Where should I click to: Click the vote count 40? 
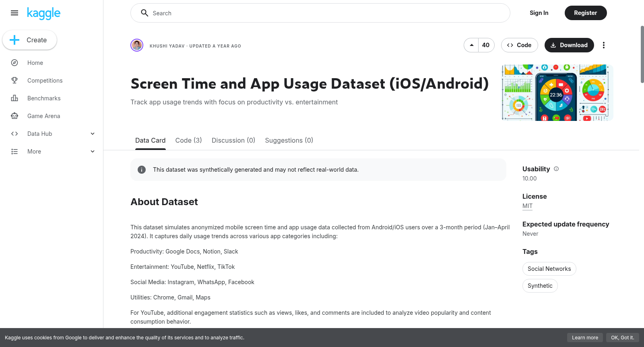pos(486,45)
